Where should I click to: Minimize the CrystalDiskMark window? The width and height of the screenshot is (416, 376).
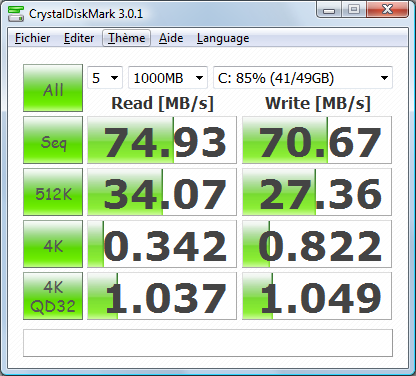tap(329, 10)
